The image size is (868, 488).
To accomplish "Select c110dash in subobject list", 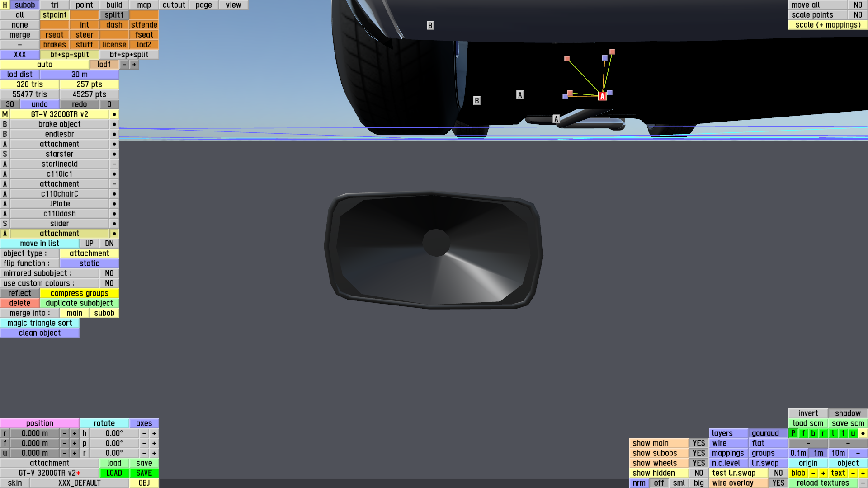I will pyautogui.click(x=59, y=214).
